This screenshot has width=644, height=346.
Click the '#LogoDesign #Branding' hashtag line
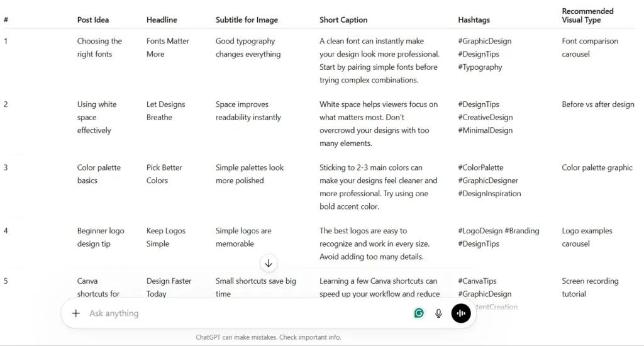click(x=498, y=231)
